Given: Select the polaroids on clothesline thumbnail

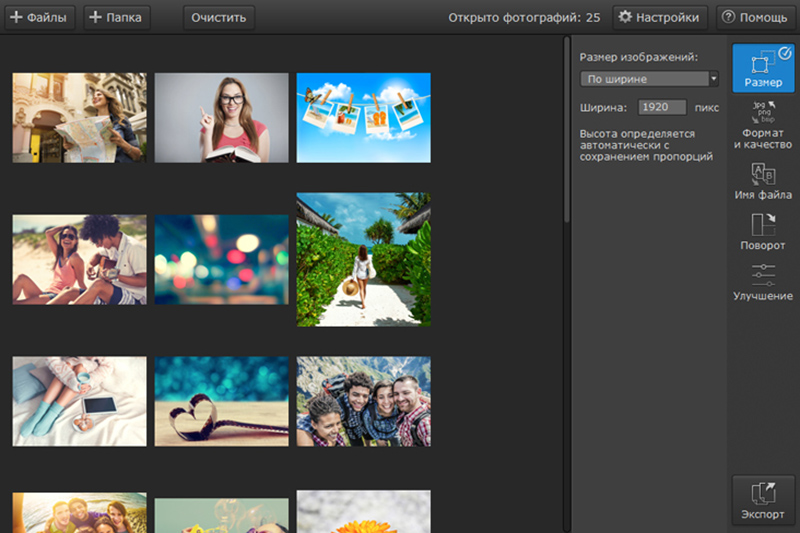Looking at the screenshot, I should click(363, 118).
